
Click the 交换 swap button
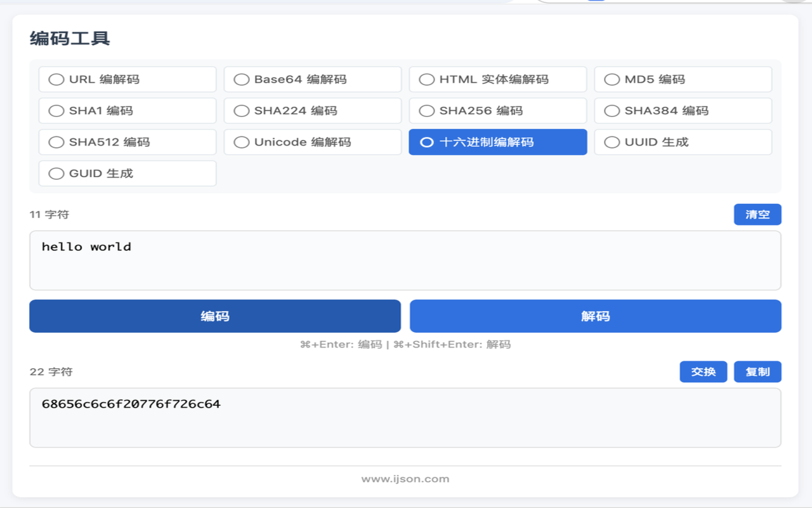[x=704, y=372]
